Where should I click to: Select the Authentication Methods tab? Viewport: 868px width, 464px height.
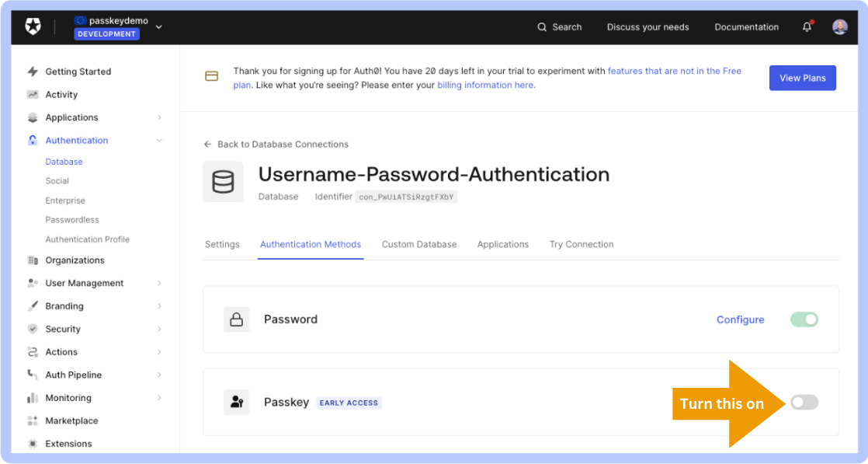coord(311,245)
